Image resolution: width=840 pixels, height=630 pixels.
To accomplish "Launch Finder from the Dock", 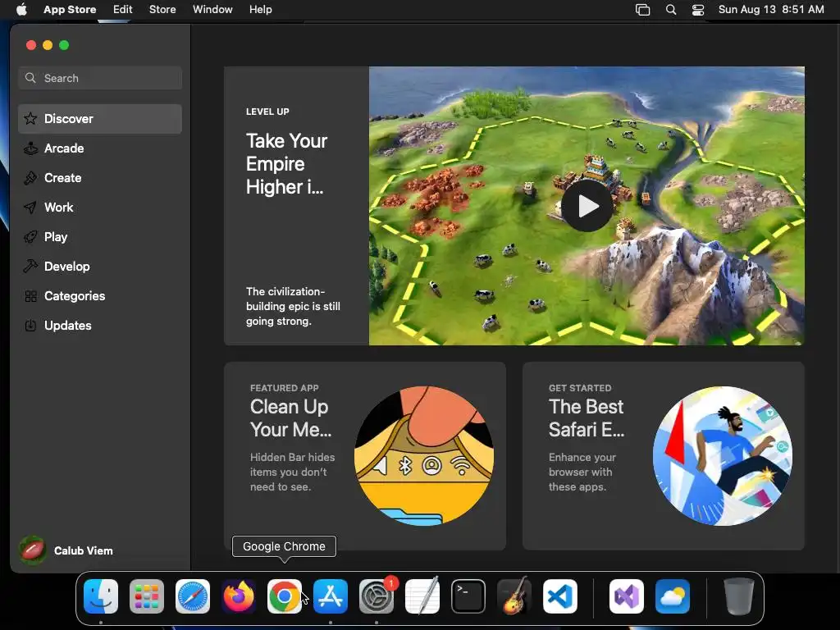I will [x=101, y=596].
